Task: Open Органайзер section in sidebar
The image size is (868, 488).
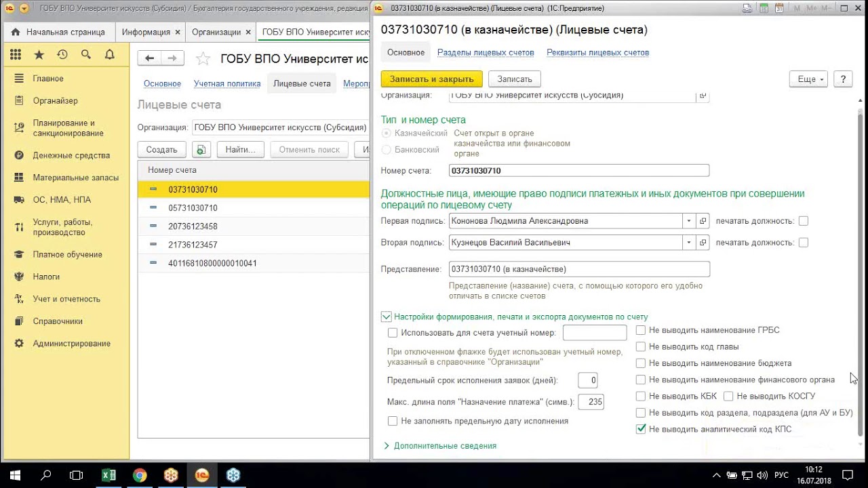Action: pos(55,101)
